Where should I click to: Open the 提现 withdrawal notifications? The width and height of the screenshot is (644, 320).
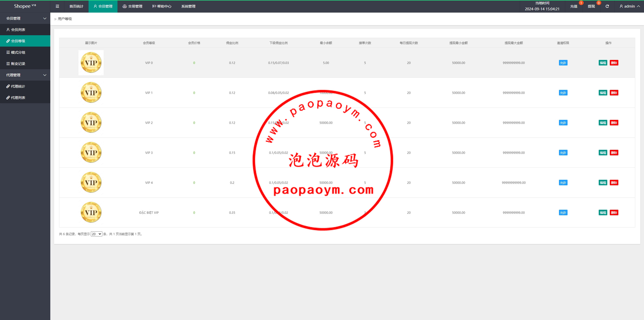[x=591, y=6]
